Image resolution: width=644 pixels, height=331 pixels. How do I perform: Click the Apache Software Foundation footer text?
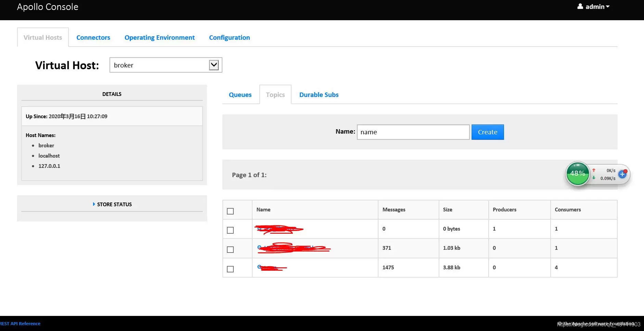pos(596,323)
